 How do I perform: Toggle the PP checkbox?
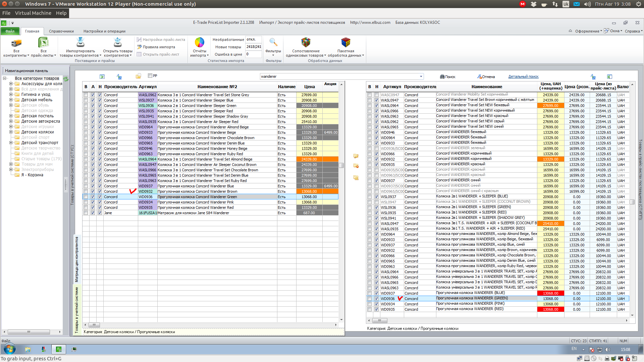tap(150, 76)
